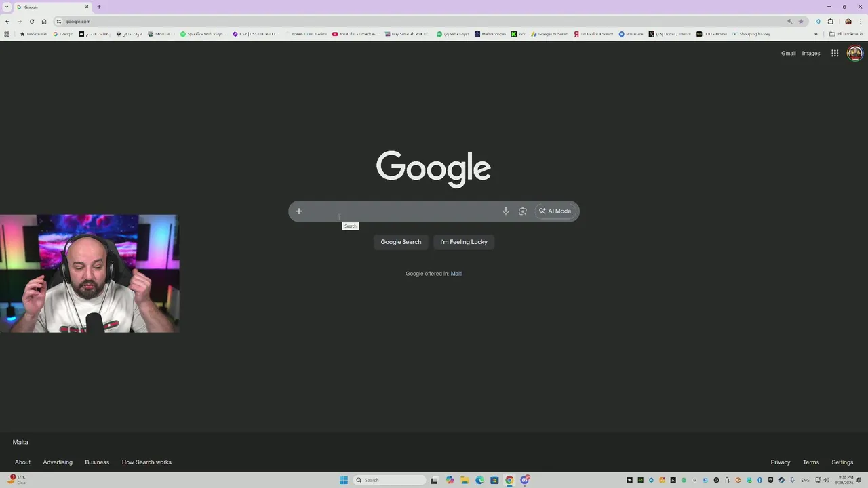This screenshot has height=488, width=868.
Task: Go back with browser back arrow
Action: tap(7, 22)
